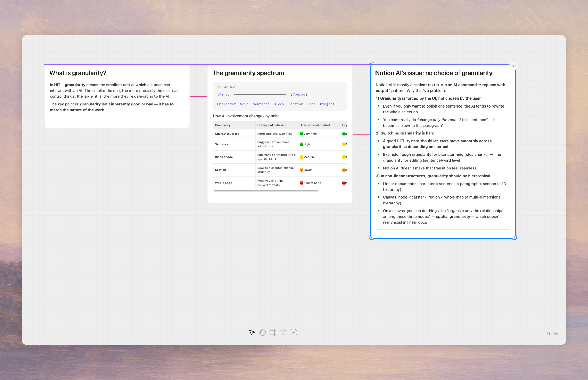Click the "Canvas: node < cluster < region" bullet
Screen dimensions: 588x380
(442, 200)
